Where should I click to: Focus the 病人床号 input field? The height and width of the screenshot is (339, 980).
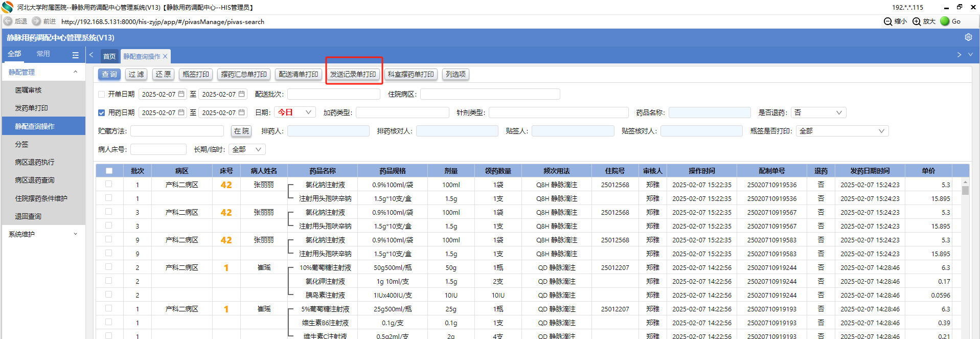[x=158, y=149]
